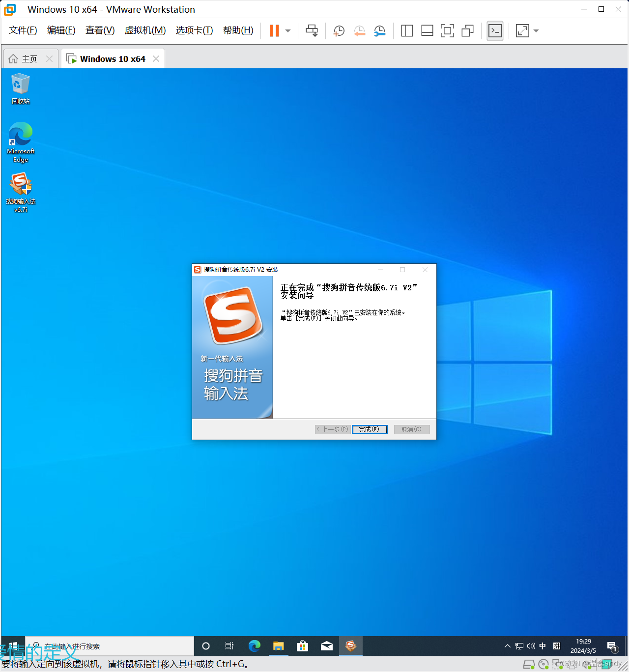Image resolution: width=629 pixels, height=672 pixels.
Task: Click the hard disk device status icon
Action: [x=529, y=665]
